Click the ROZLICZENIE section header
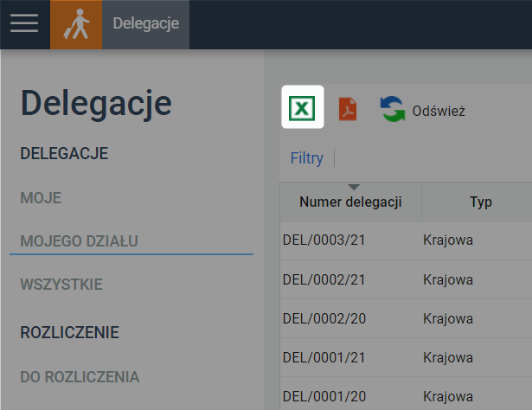532x410 pixels. [69, 332]
